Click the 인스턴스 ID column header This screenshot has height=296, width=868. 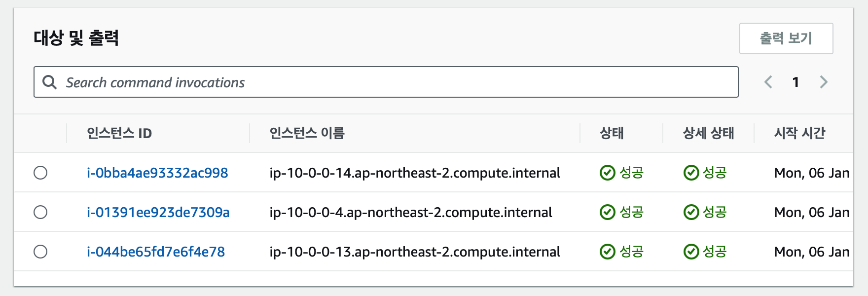(119, 133)
